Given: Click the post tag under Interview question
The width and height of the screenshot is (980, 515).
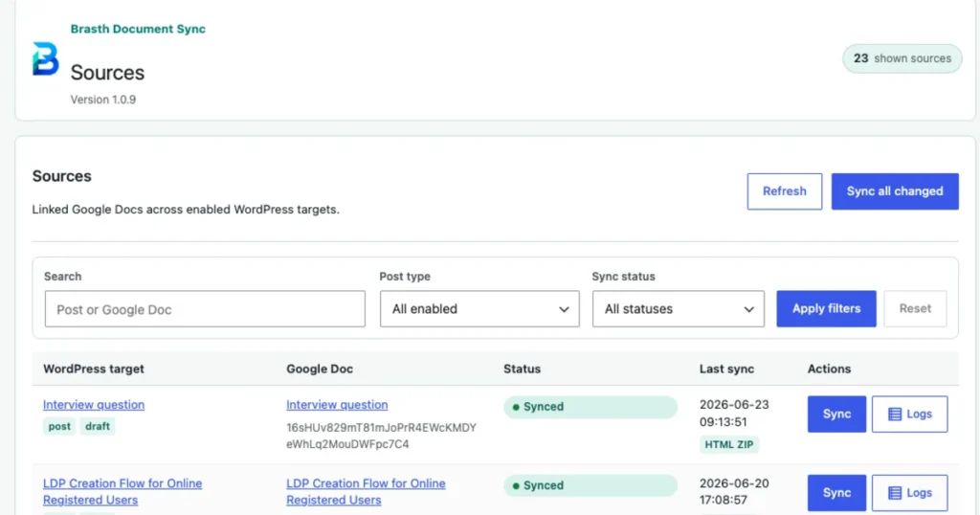Looking at the screenshot, I should 59,426.
